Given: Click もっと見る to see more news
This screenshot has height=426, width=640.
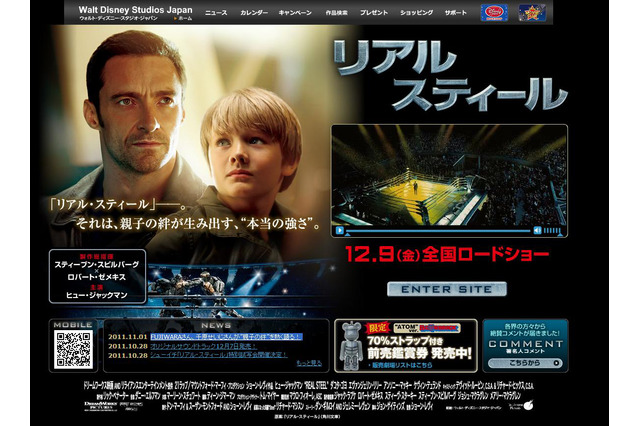Looking at the screenshot, I should 309,363.
